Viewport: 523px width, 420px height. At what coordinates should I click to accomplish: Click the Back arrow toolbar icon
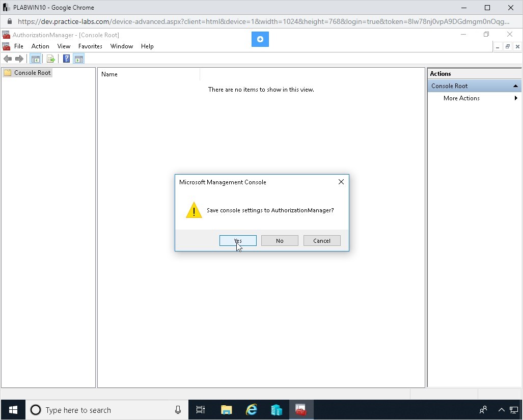pyautogui.click(x=8, y=59)
